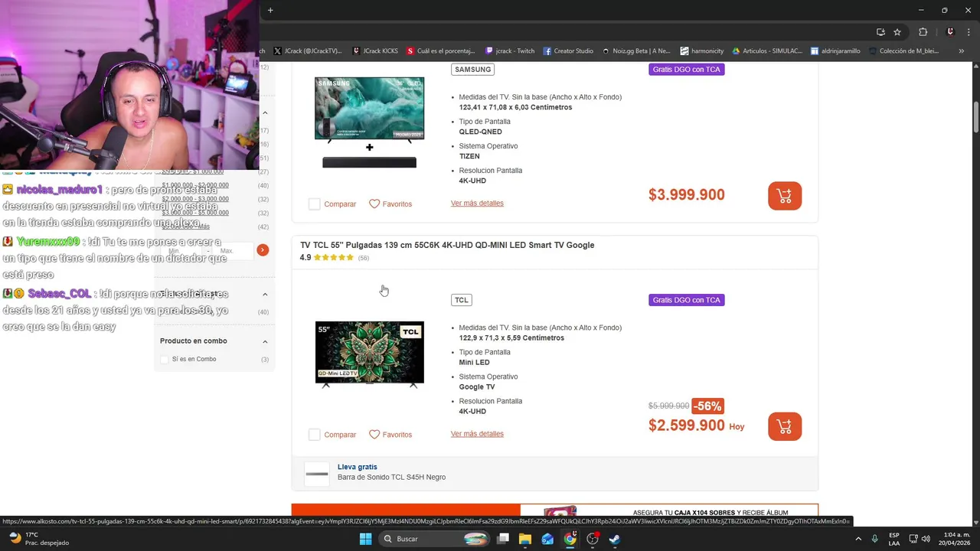The width and height of the screenshot is (980, 551).
Task: Open Steam from the taskbar
Action: coord(615,539)
